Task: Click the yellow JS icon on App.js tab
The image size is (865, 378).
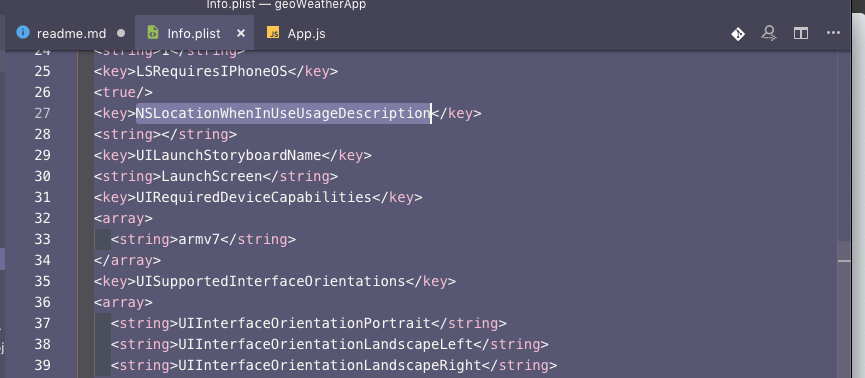Action: coord(273,33)
